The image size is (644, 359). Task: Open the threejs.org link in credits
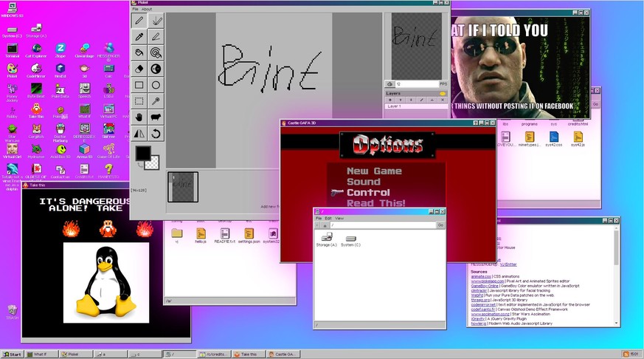tap(480, 300)
